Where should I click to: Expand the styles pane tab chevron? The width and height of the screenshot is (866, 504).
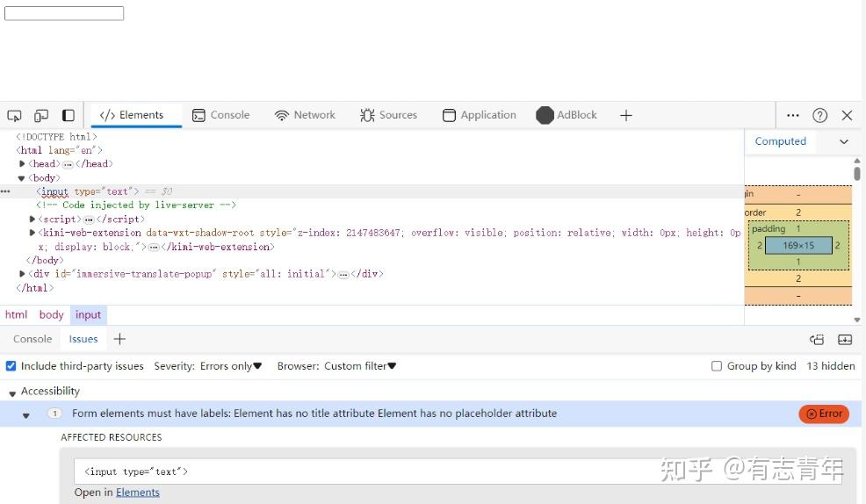click(x=843, y=142)
